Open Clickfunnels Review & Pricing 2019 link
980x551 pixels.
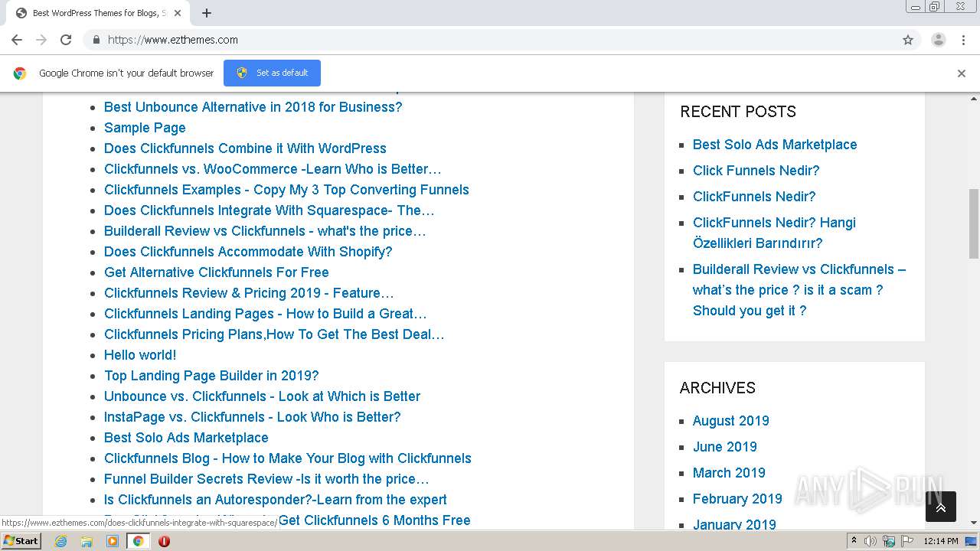[x=249, y=293]
